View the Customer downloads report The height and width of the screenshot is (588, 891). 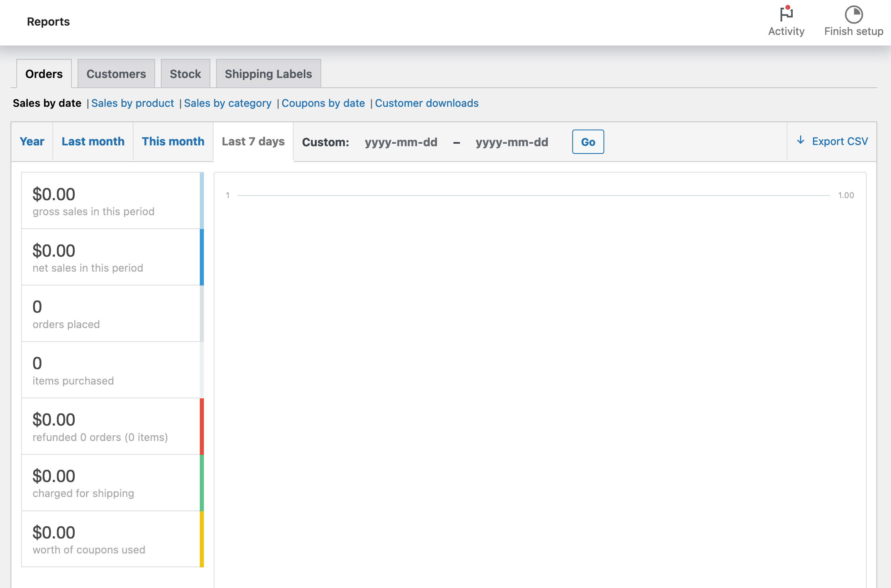click(426, 103)
